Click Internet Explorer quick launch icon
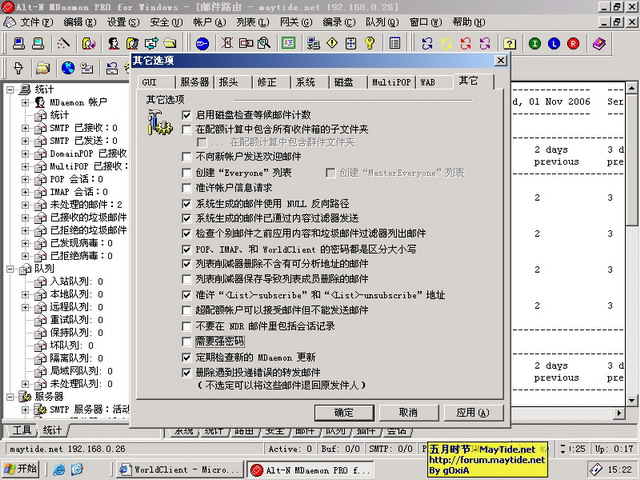 pyautogui.click(x=59, y=470)
